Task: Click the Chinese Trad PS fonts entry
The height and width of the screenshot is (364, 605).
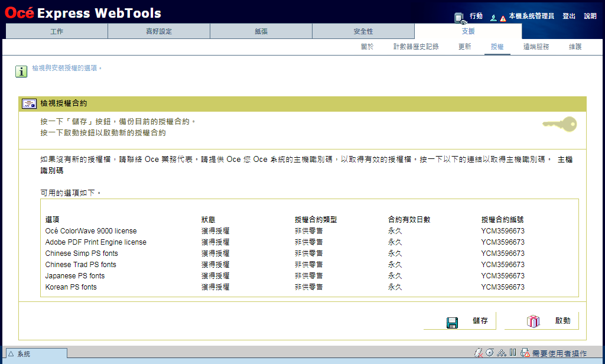Action: click(x=80, y=264)
